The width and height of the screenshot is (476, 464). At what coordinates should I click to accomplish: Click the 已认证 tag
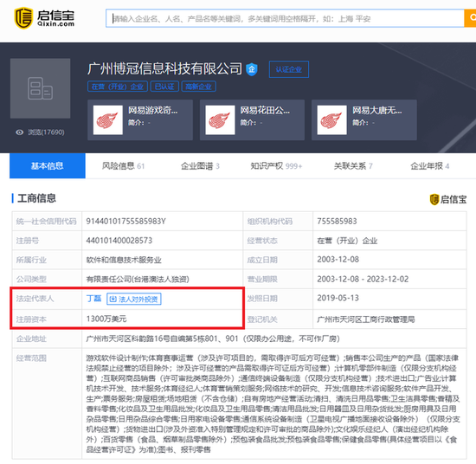[x=164, y=87]
